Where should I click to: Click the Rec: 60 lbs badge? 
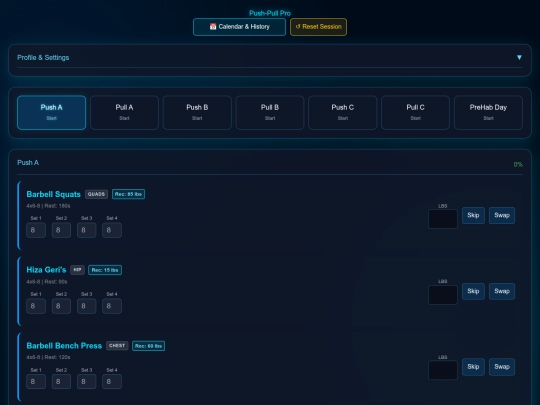tap(148, 346)
